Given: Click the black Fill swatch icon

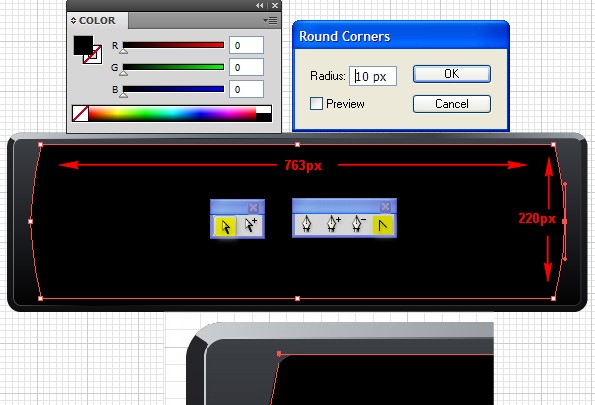Looking at the screenshot, I should click(x=83, y=46).
